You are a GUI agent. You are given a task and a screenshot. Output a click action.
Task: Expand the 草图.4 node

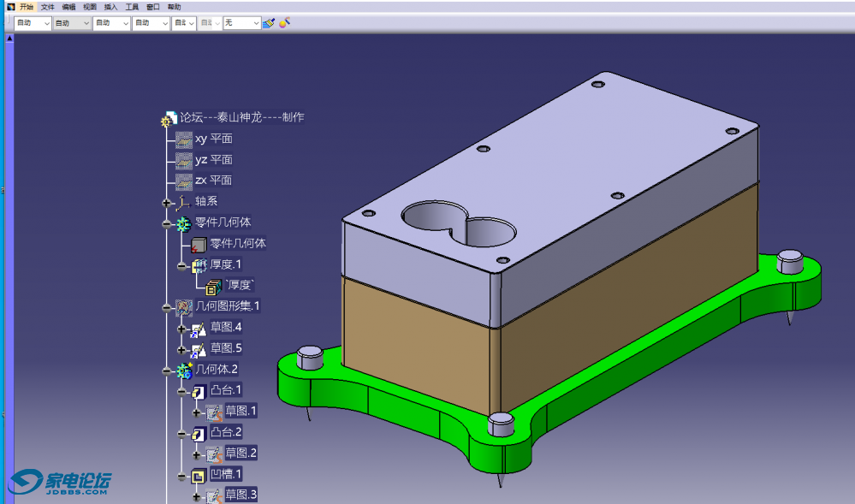click(x=181, y=329)
